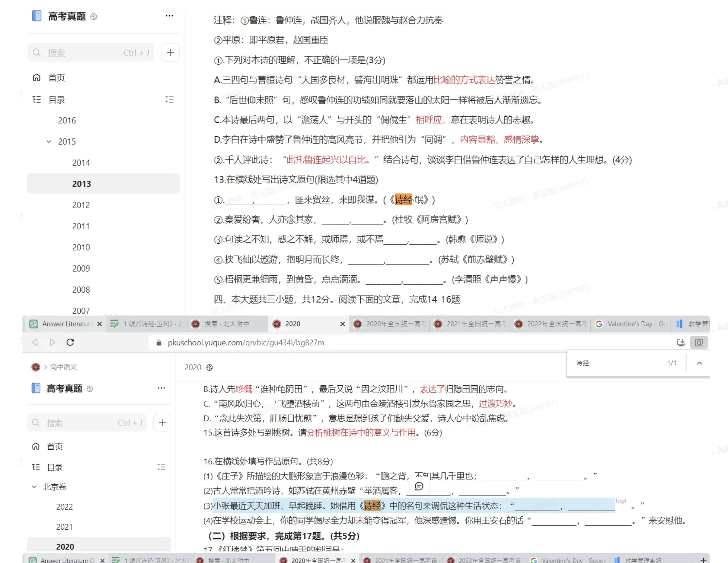Viewport: 728px width, 563px height.
Task: Open the more options menu next to 高考真题
Action: point(169,16)
